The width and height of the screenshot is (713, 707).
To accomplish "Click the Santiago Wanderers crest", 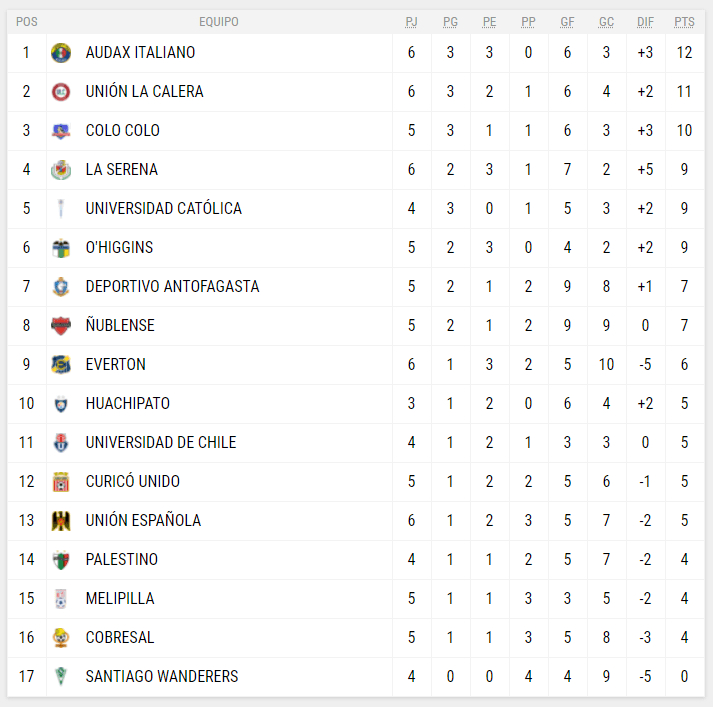I will pyautogui.click(x=61, y=677).
